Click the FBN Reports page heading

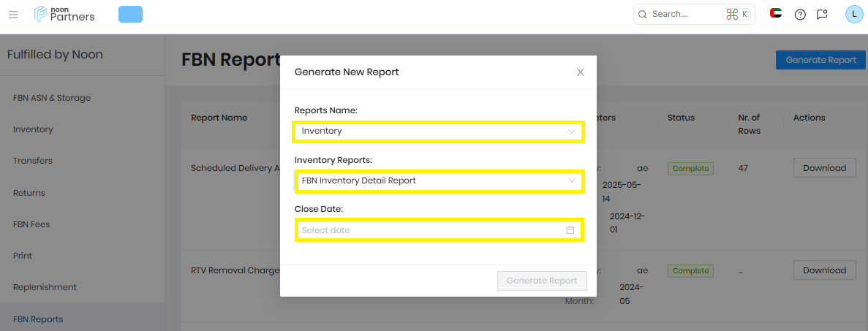[231, 59]
